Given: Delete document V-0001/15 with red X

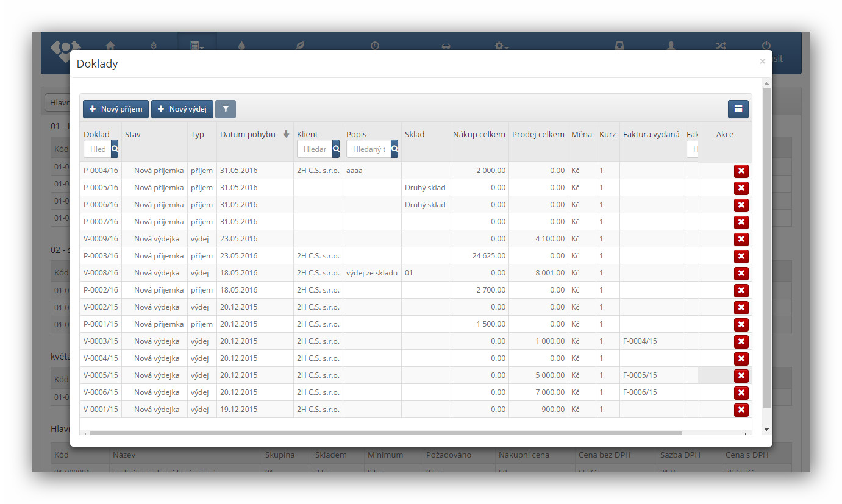Looking at the screenshot, I should coord(741,410).
